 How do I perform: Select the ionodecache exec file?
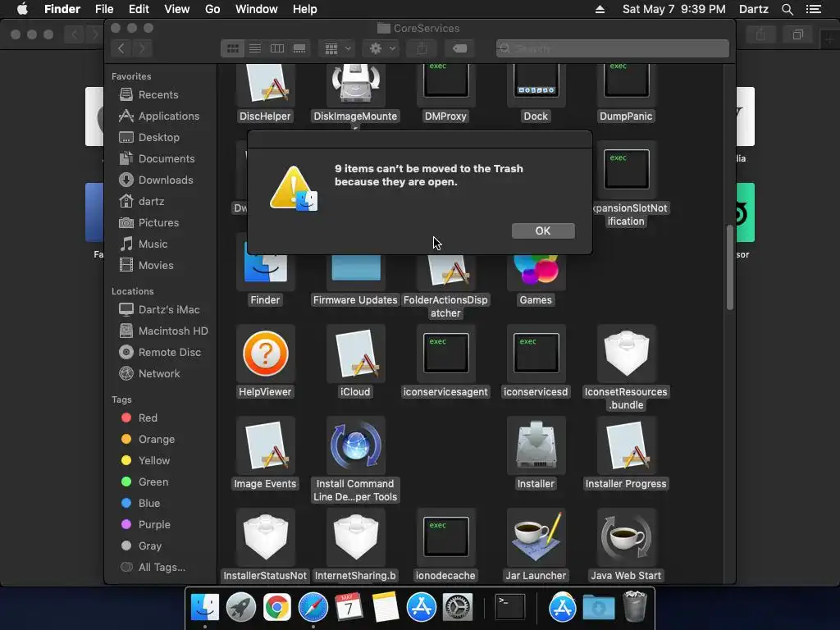pyautogui.click(x=445, y=537)
